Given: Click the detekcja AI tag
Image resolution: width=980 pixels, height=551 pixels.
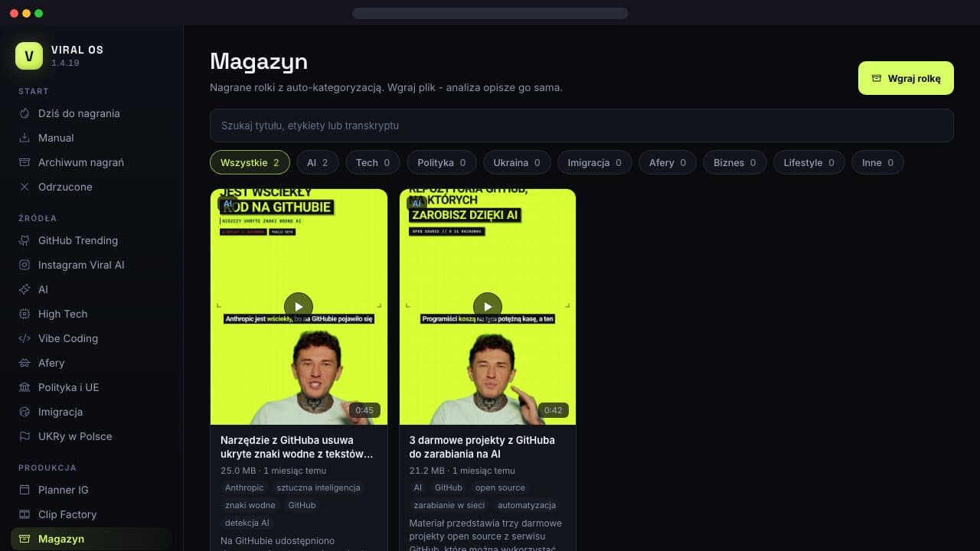Looking at the screenshot, I should point(247,523).
